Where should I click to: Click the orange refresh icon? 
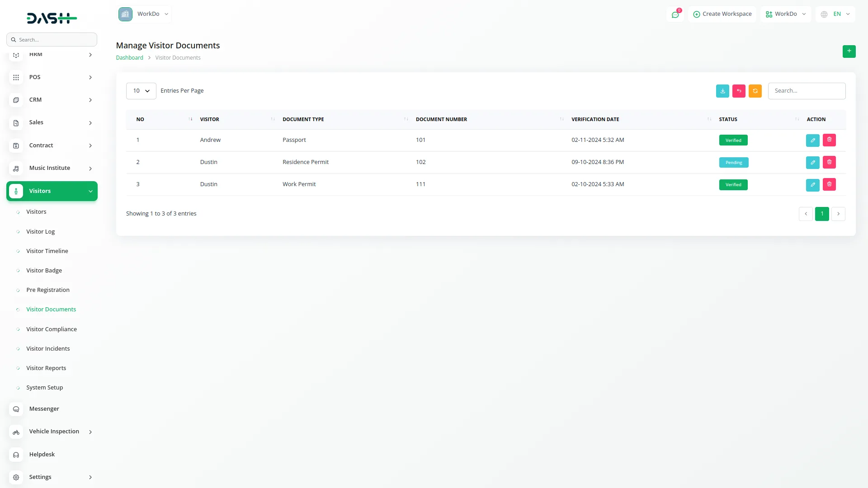[x=755, y=91]
